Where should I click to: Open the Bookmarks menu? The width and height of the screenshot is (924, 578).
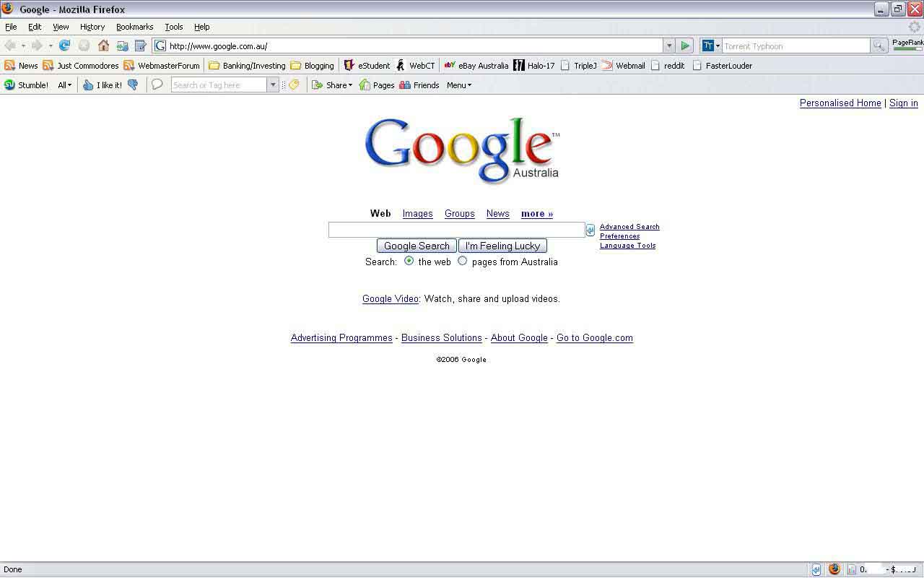click(x=135, y=27)
